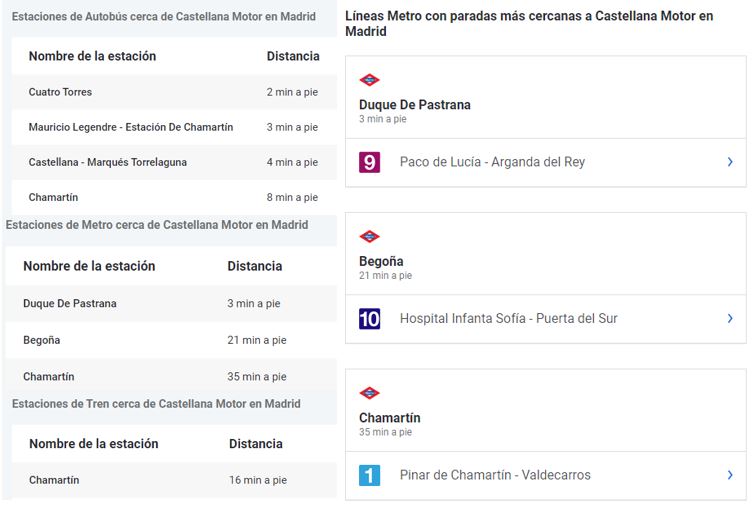
Task: Select the line 1 light blue badge
Action: pos(370,475)
